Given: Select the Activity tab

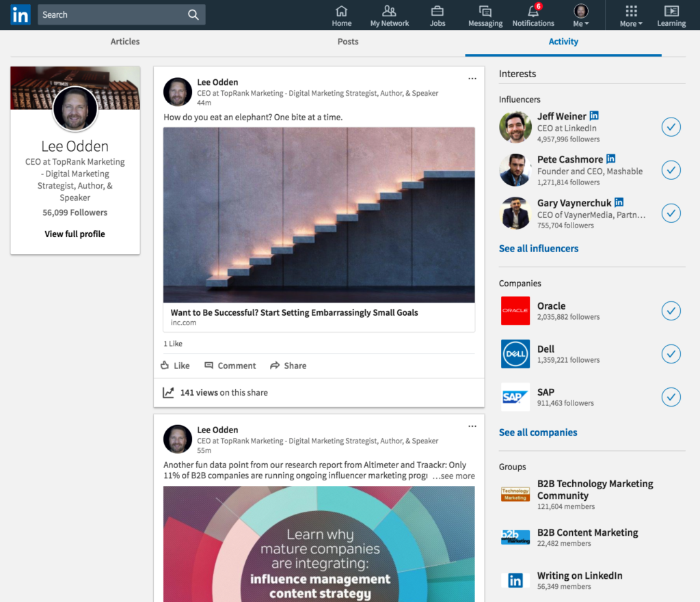Looking at the screenshot, I should coord(563,42).
